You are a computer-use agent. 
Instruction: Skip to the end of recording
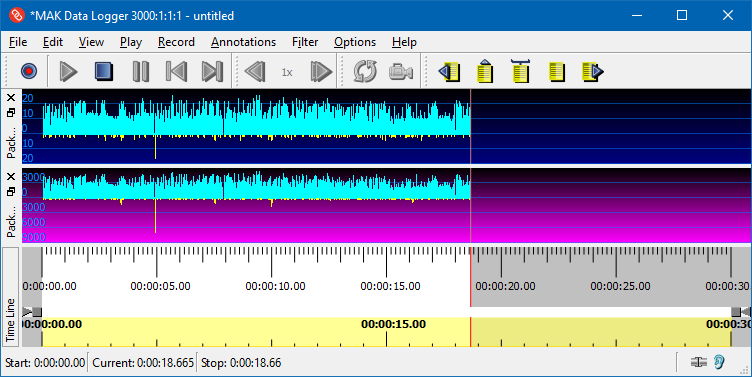(x=212, y=71)
